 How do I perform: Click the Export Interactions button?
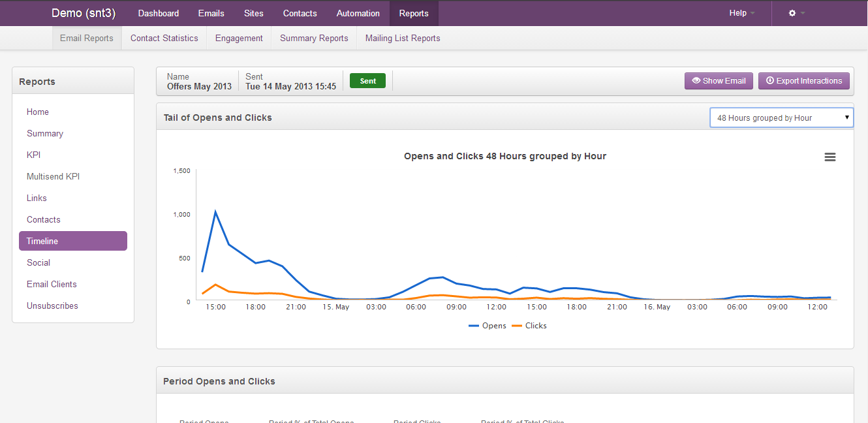click(803, 81)
